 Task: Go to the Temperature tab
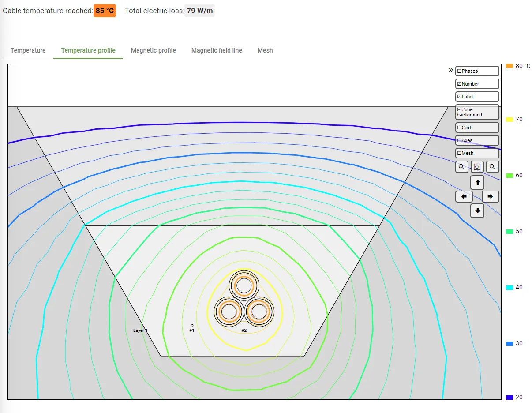(x=28, y=50)
